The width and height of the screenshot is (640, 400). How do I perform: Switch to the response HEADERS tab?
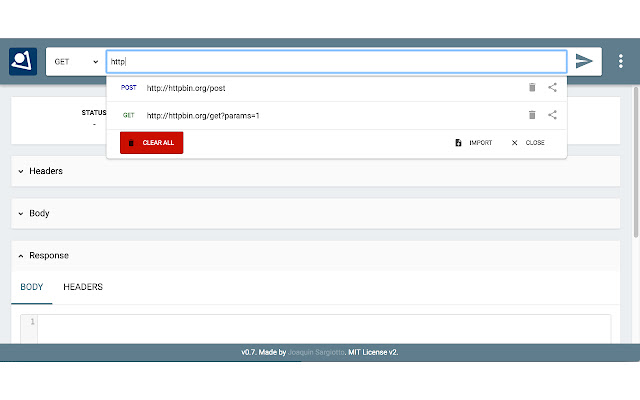(83, 287)
